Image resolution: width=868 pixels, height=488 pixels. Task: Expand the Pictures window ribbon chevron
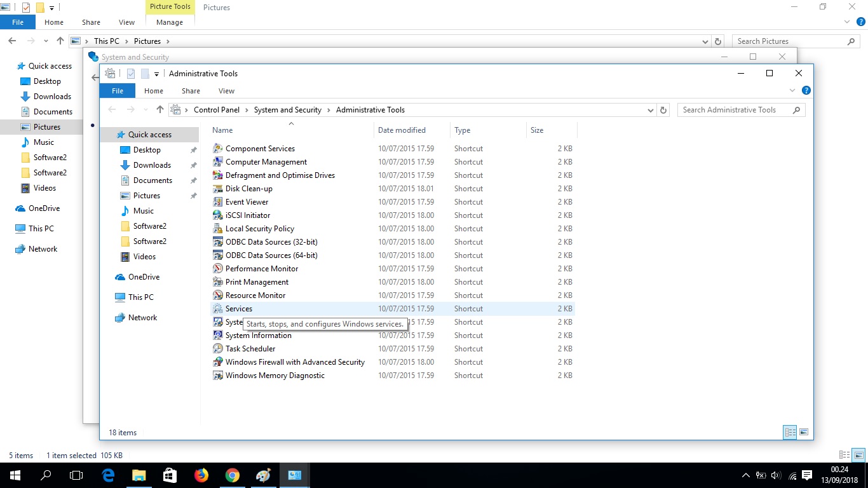click(846, 22)
